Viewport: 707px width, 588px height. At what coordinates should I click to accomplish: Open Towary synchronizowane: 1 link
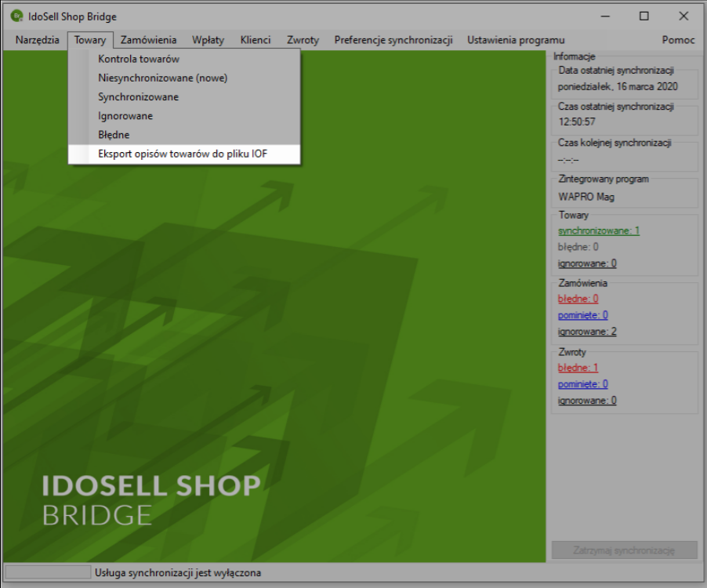coord(598,230)
